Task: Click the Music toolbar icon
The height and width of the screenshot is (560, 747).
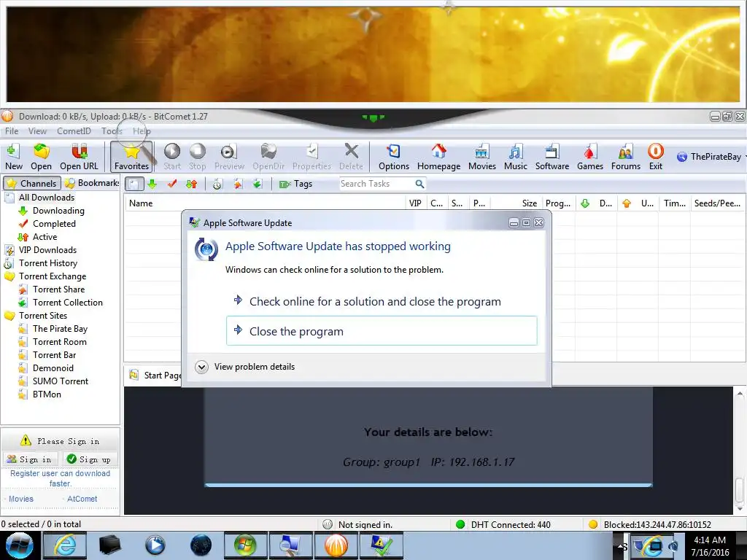Action: [516, 157]
